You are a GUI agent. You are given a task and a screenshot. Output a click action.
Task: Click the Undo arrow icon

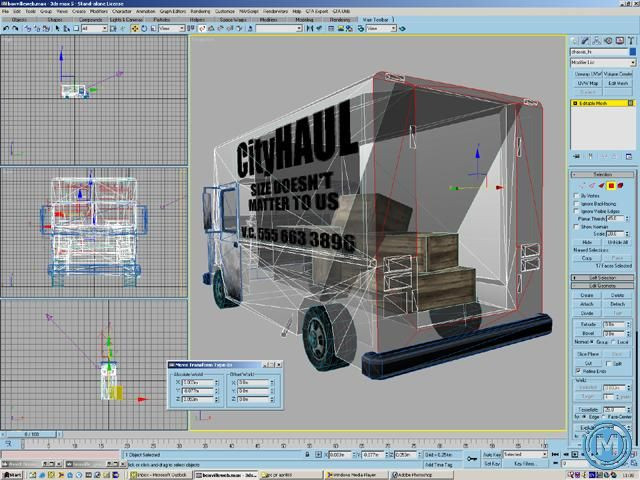6,29
